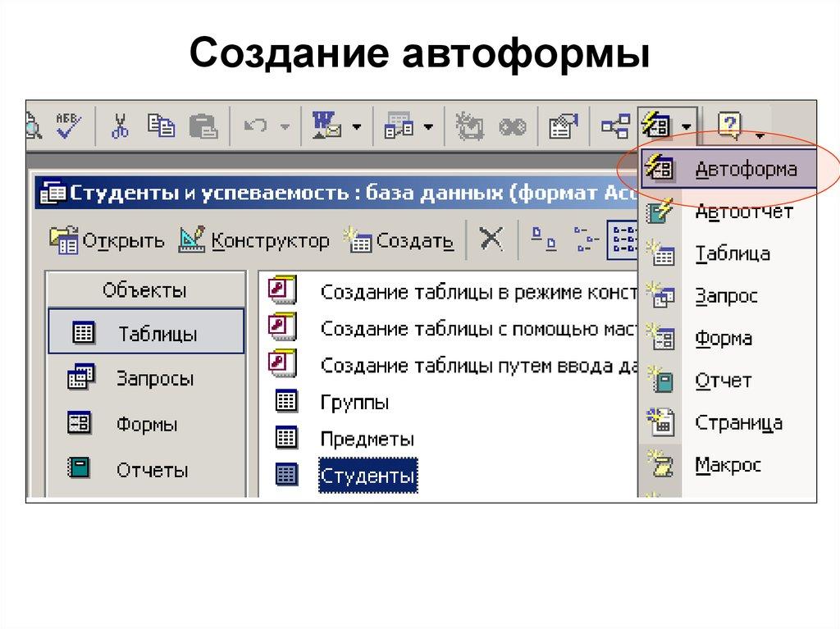Enable the details list view
This screenshot has height=629, width=840.
[622, 238]
